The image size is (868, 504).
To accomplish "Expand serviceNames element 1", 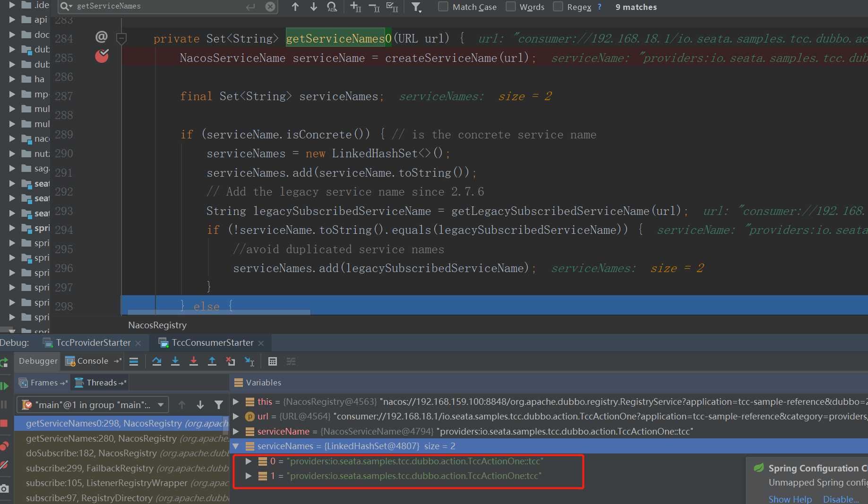I will click(249, 476).
